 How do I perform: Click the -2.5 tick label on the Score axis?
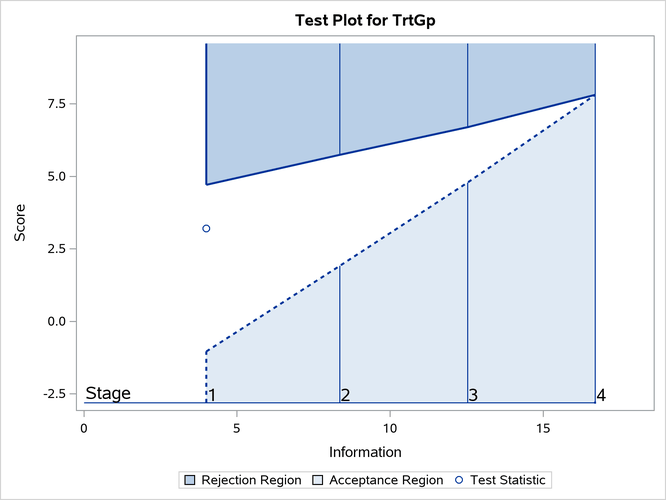(54, 393)
